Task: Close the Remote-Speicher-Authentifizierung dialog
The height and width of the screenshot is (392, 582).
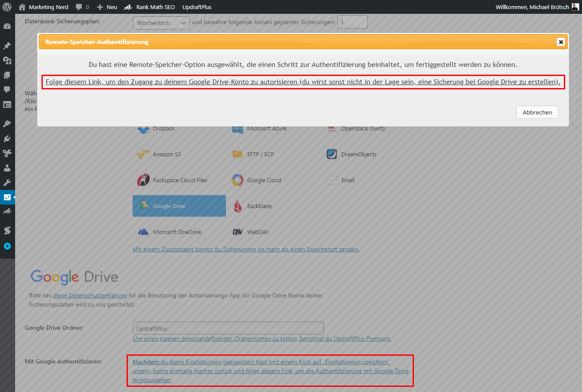Action: tap(561, 42)
